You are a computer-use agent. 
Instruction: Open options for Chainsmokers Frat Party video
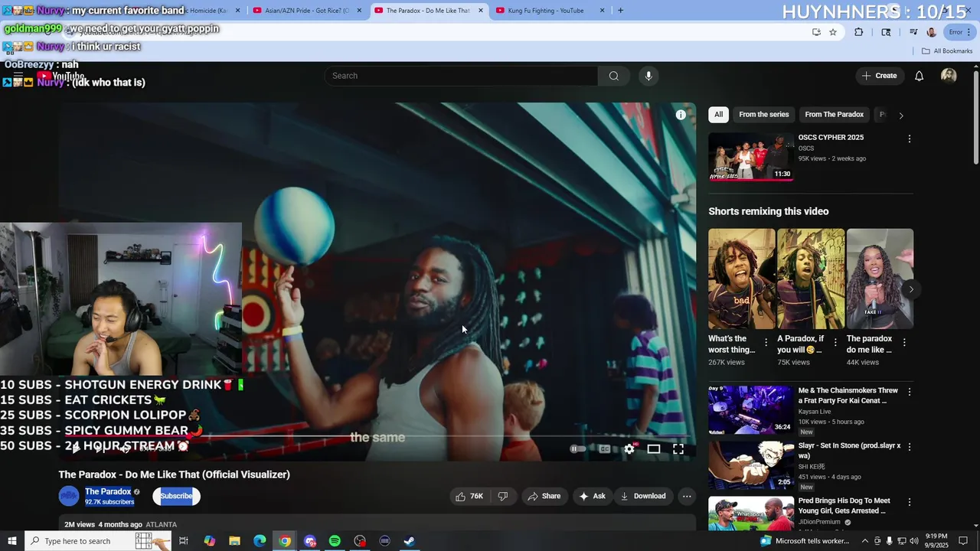pyautogui.click(x=910, y=392)
